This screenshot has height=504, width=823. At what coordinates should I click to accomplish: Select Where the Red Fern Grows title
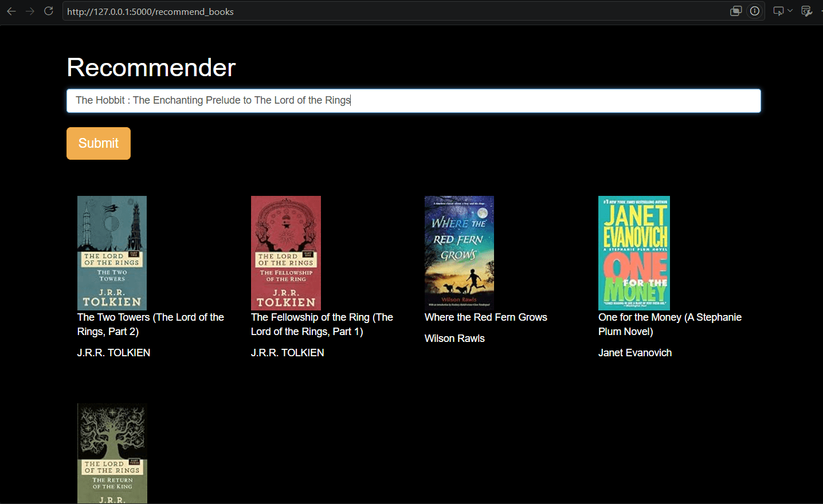pos(486,317)
